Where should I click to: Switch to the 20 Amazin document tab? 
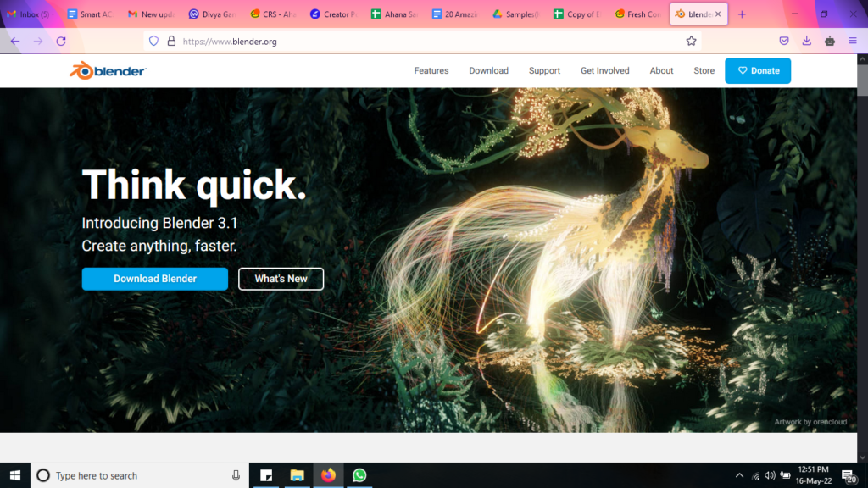click(x=455, y=14)
